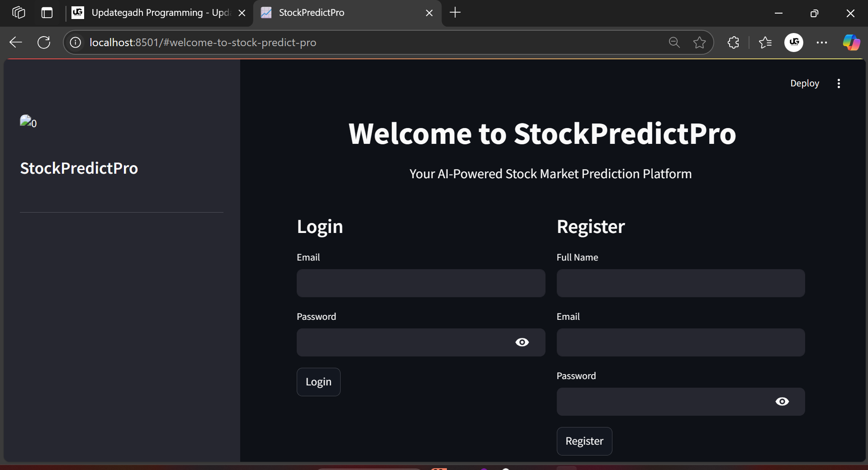Launch the Copilot icon
This screenshot has height=470, width=868.
851,43
